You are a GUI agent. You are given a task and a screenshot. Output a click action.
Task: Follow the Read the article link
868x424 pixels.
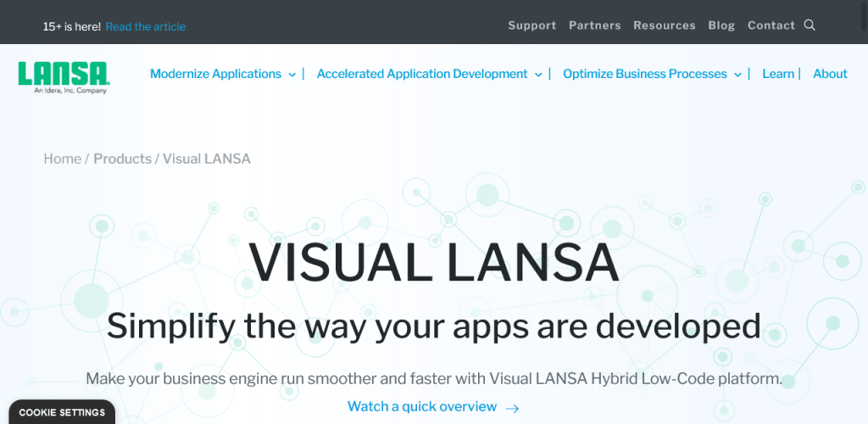coord(146,26)
